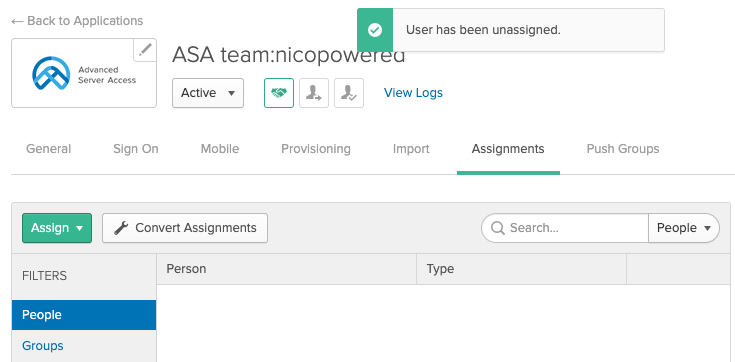Click the provision user icon with arrow
The height and width of the screenshot is (362, 735).
click(x=314, y=93)
